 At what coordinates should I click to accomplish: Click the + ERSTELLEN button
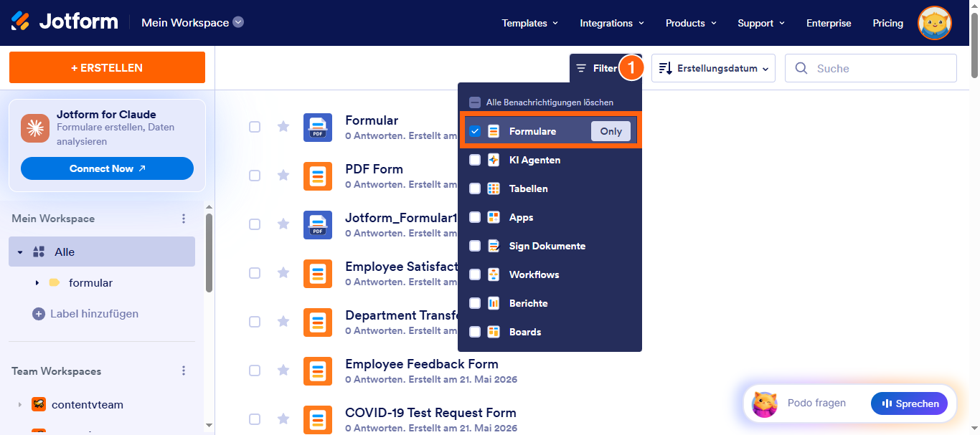tap(107, 67)
